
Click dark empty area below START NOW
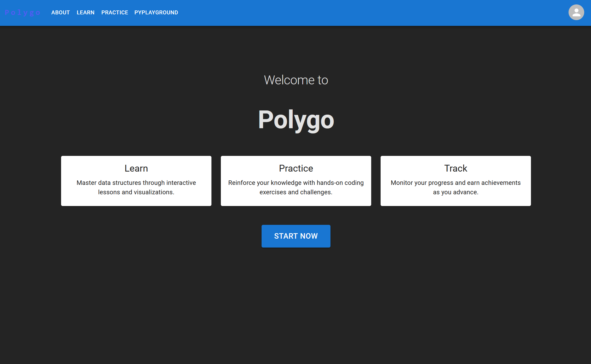coord(296,300)
